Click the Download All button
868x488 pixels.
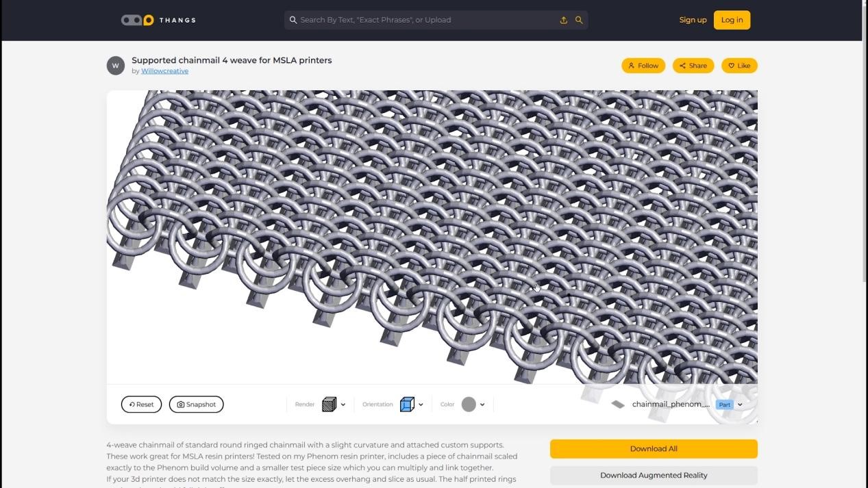(654, 449)
